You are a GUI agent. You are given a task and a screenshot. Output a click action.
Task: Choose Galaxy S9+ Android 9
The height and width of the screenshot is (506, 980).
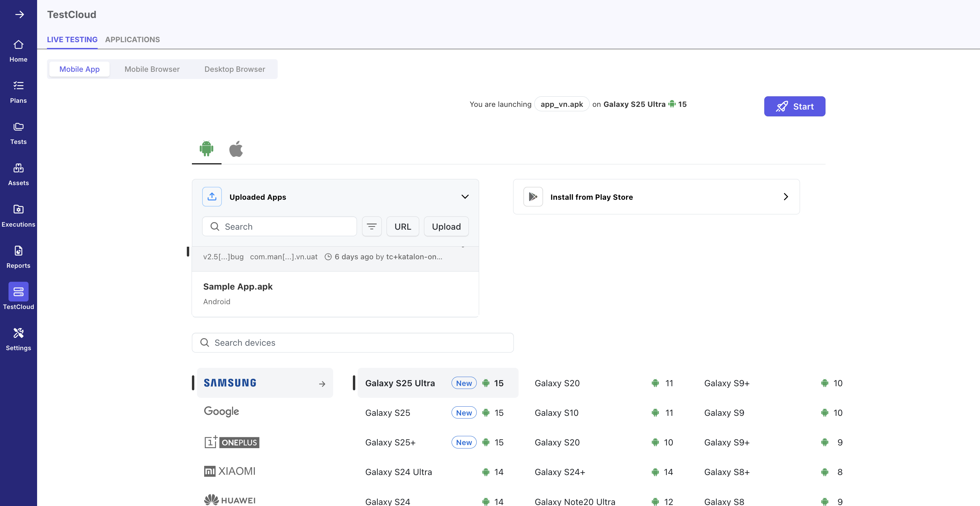(777, 442)
